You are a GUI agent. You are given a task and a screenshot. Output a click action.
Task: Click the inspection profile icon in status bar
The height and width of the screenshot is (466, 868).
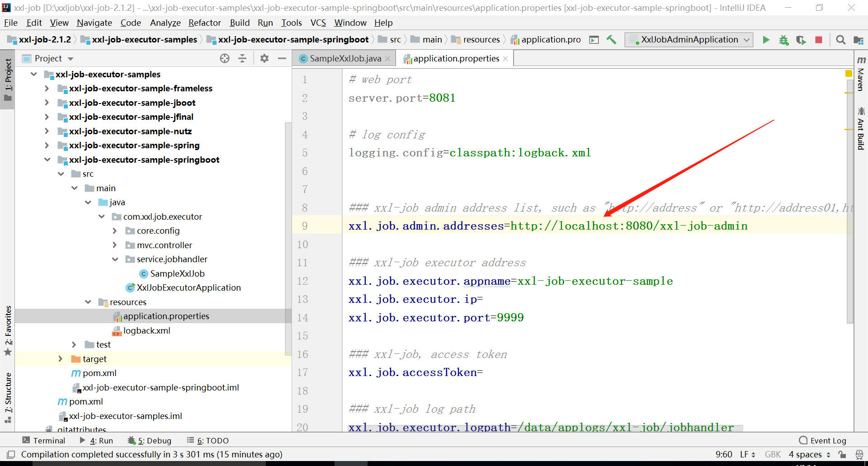tap(859, 454)
